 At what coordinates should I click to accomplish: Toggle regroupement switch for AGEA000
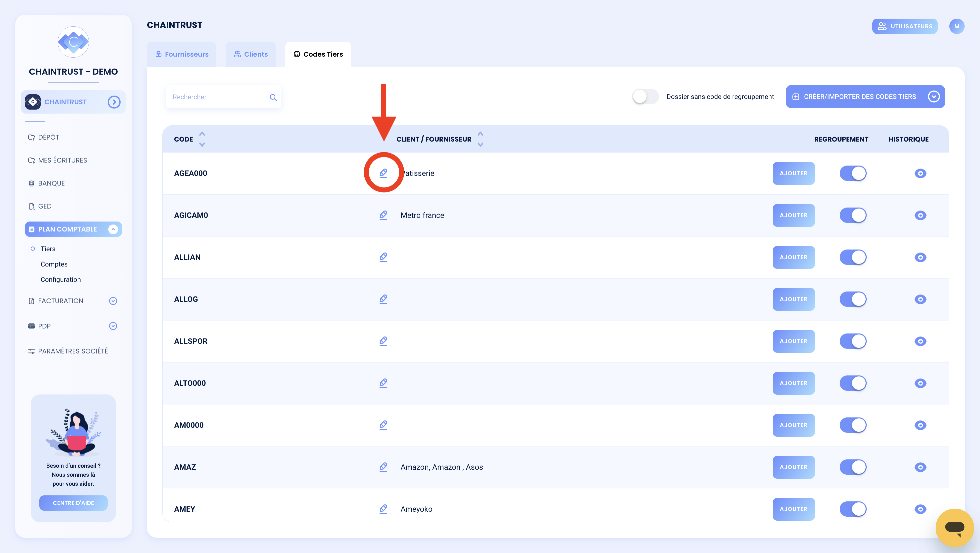pyautogui.click(x=853, y=174)
